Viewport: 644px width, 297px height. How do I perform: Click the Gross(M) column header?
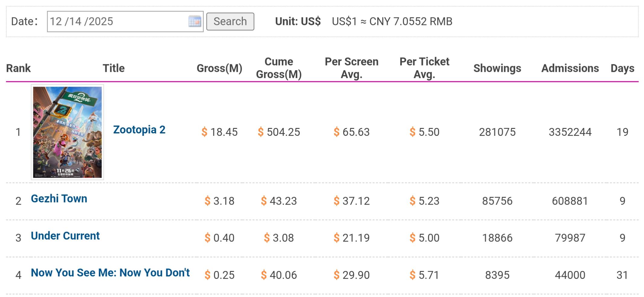coord(219,68)
